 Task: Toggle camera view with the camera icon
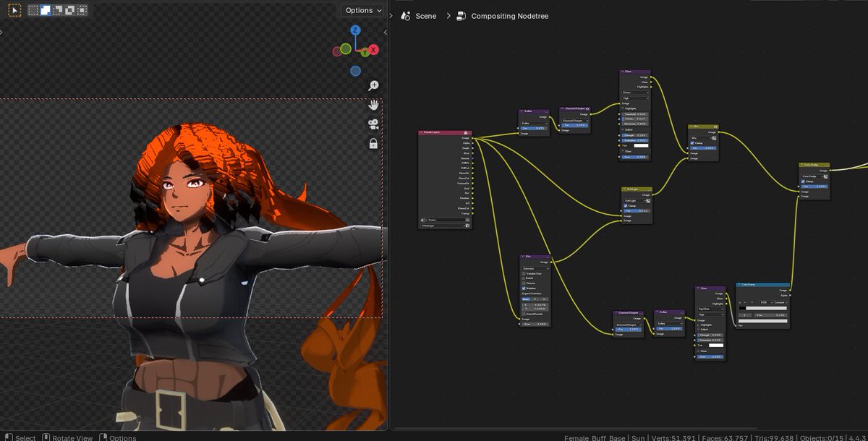pos(373,124)
